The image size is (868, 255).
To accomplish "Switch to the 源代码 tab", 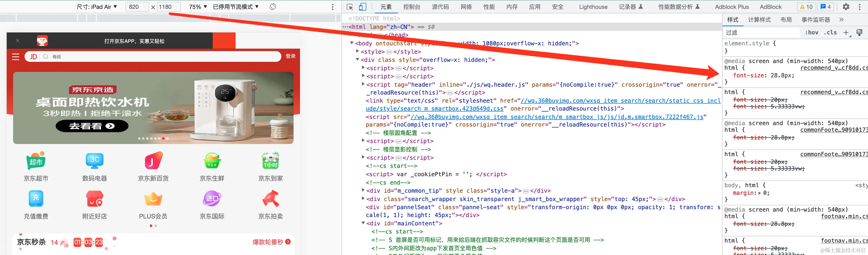I will 440,7.
